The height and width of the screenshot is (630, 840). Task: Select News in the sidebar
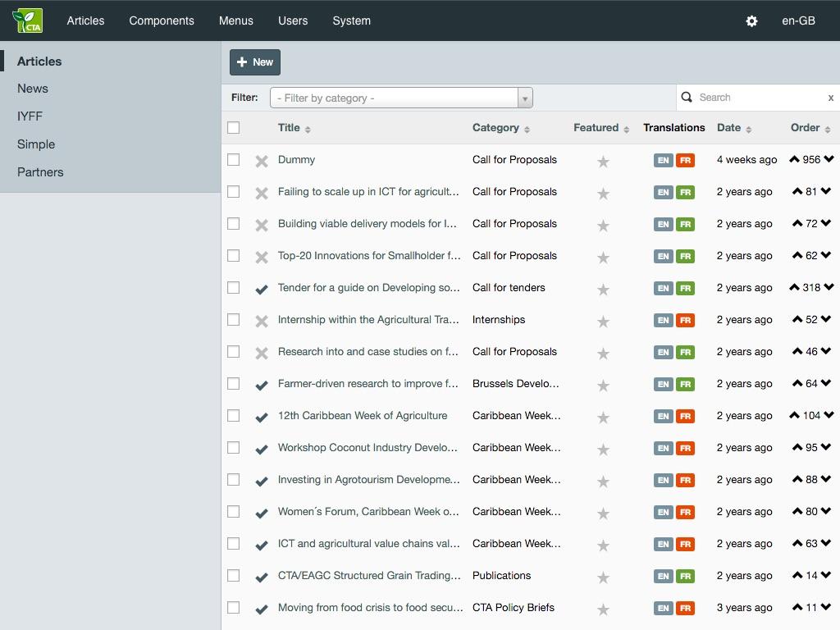tap(33, 89)
